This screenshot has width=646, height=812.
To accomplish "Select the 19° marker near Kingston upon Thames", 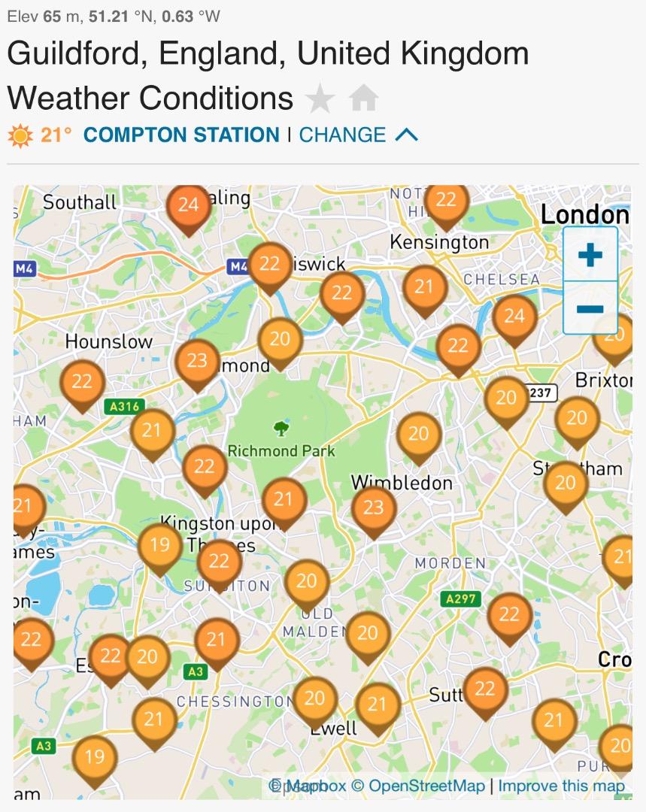I will click(160, 548).
